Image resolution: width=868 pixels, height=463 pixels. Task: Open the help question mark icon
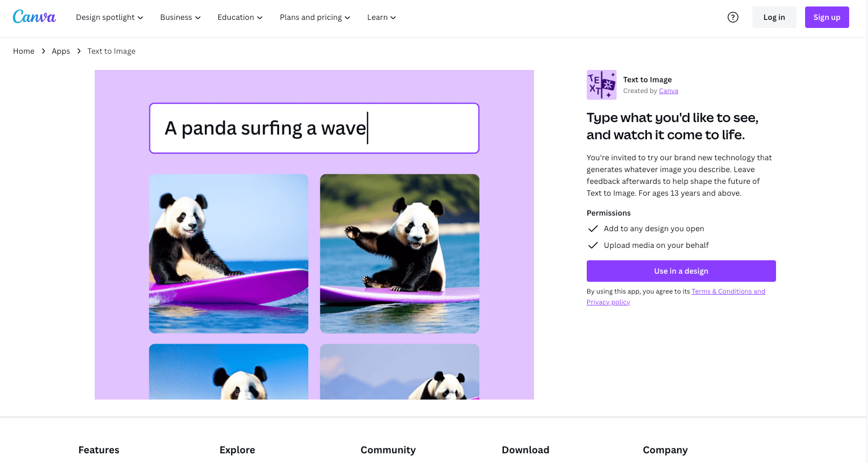732,17
